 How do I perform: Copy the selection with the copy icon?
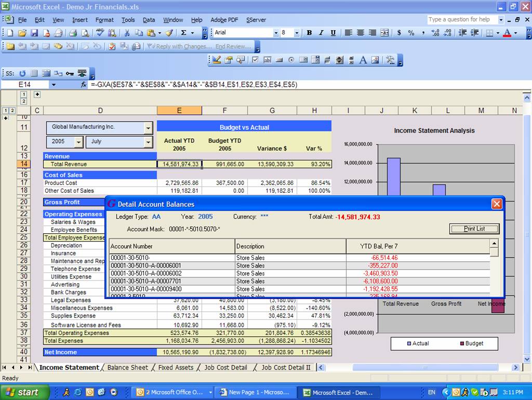pyautogui.click(x=139, y=33)
